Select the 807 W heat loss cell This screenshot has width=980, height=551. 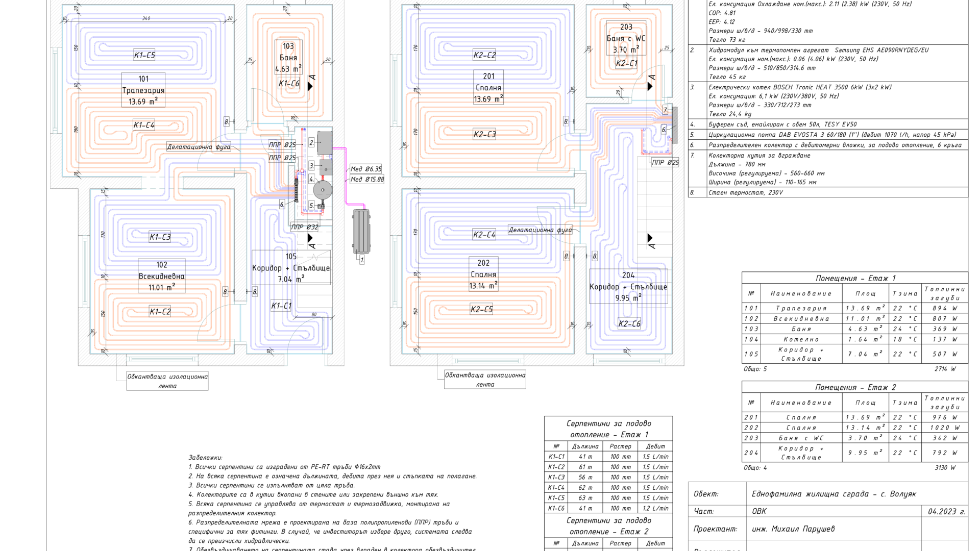pyautogui.click(x=945, y=318)
